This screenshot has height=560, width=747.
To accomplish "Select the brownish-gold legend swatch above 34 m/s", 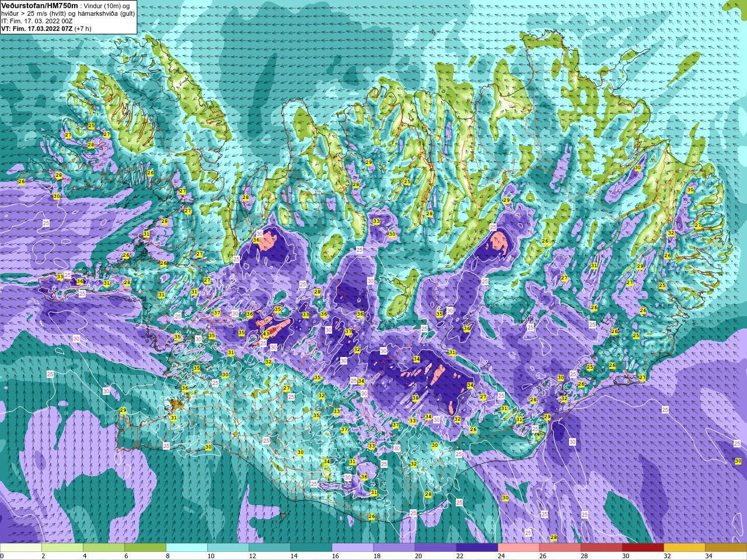I will coord(725,548).
